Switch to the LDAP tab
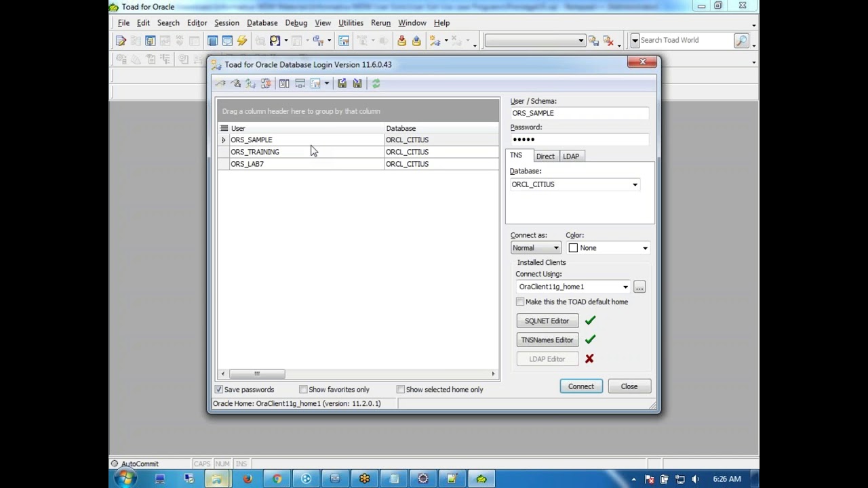Screen dimensions: 868x488 pyautogui.click(x=571, y=156)
